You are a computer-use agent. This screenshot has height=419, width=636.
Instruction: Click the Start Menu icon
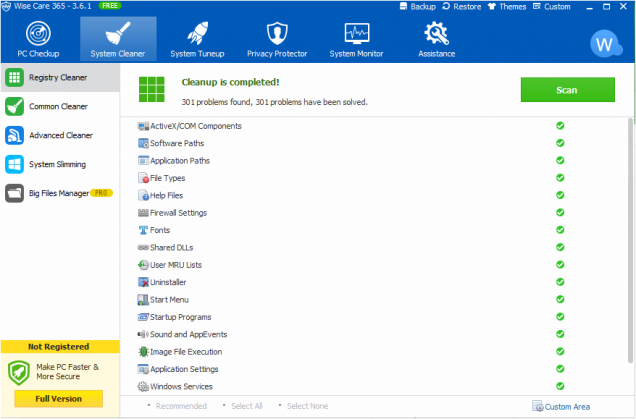pos(143,300)
